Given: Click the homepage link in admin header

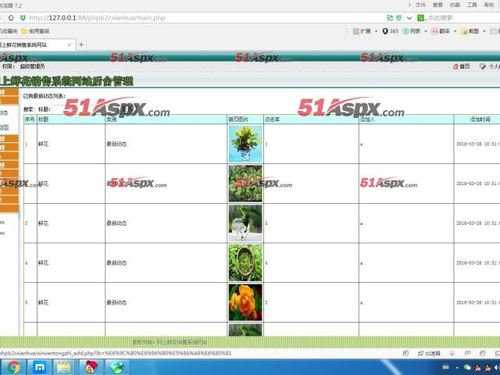Looking at the screenshot, I should tap(461, 67).
